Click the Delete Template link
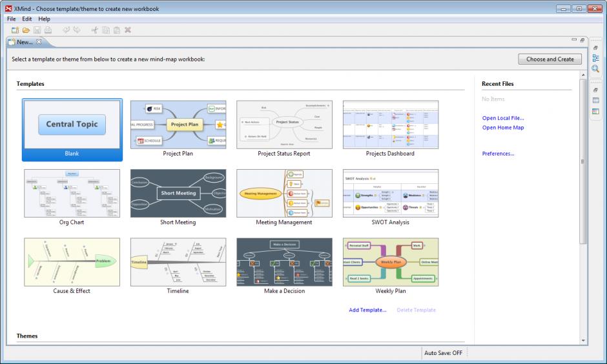Viewport: 607px width, 364px height. coord(416,310)
